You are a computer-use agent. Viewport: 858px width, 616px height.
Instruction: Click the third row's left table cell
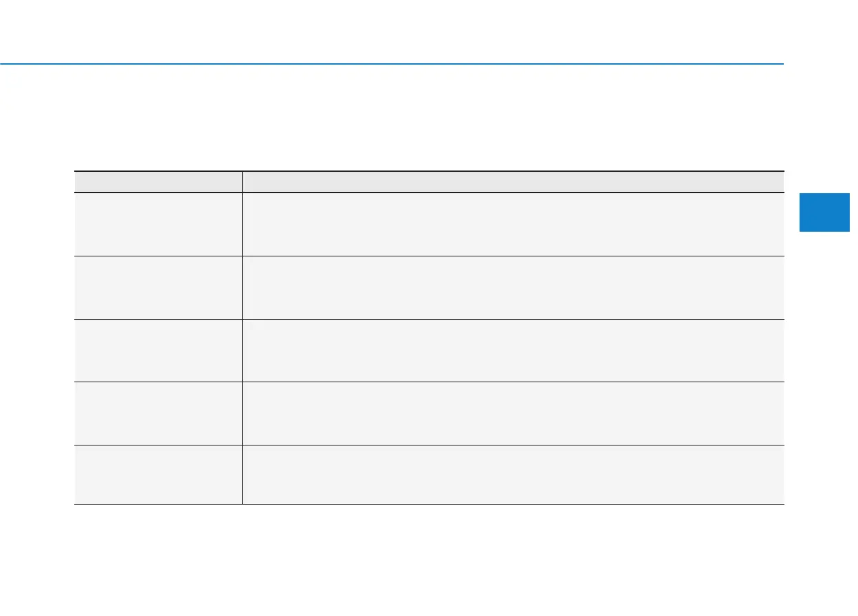(x=158, y=351)
